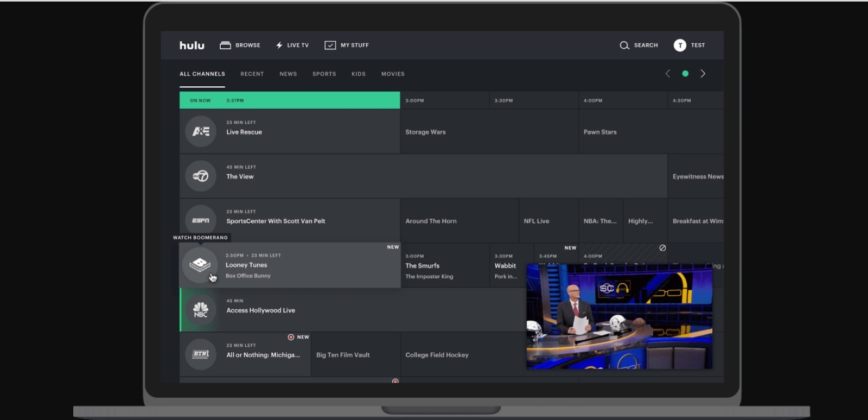Click the Search magnifier icon
Screen dimensions: 868x420
(624, 46)
